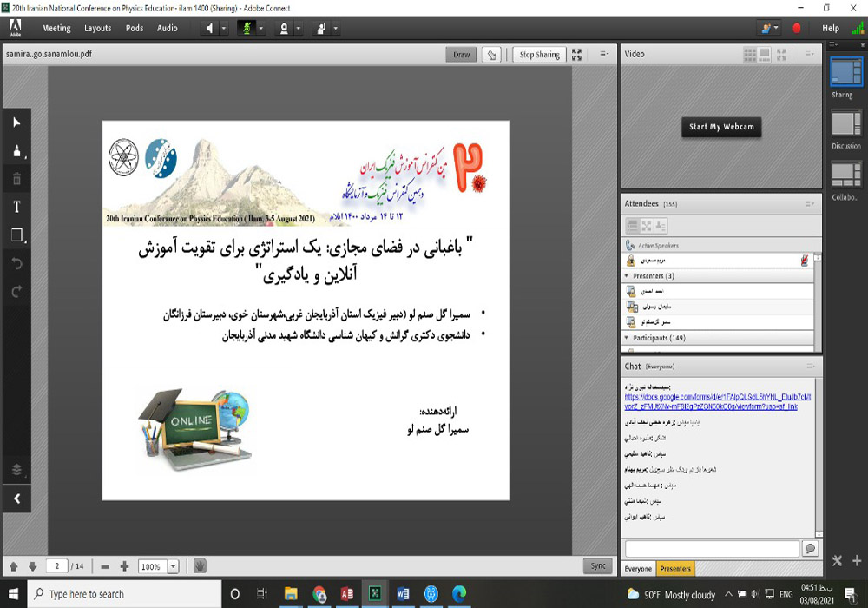Click the red recording indicator
Image resolution: width=868 pixels, height=608 pixels.
[x=797, y=28]
